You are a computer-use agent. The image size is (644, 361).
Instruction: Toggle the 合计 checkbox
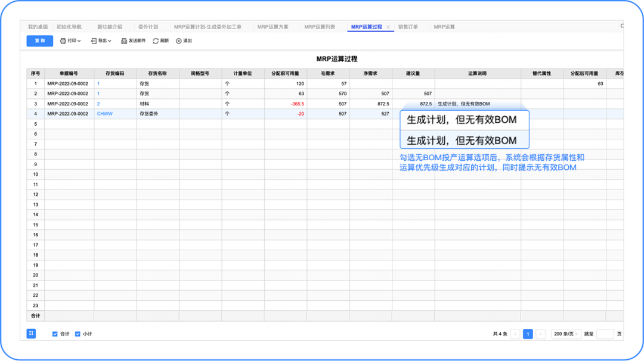click(x=55, y=334)
